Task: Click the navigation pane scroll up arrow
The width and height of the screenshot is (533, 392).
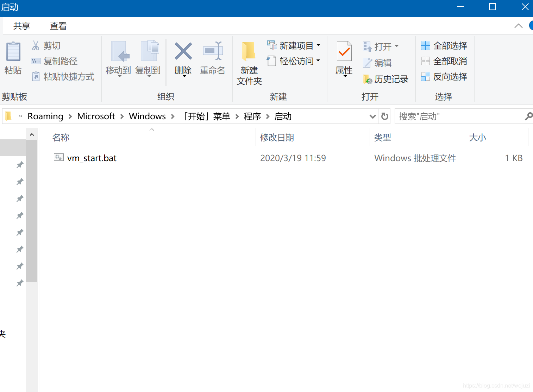Action: (32, 135)
